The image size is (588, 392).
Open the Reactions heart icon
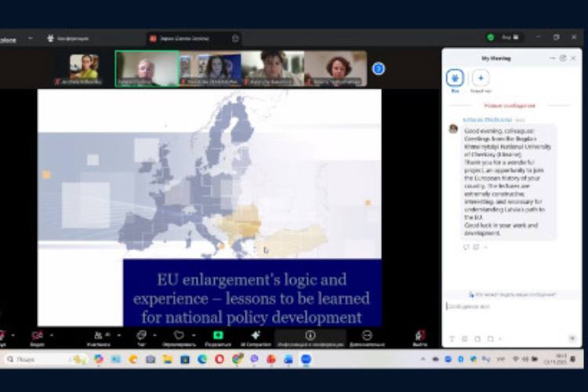pyautogui.click(x=178, y=335)
